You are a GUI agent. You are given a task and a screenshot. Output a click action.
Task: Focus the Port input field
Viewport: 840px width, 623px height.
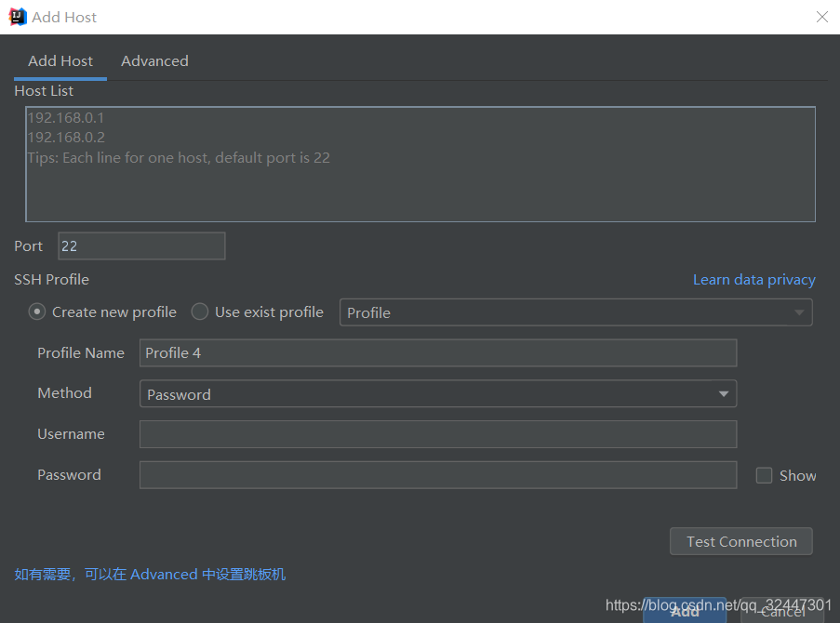point(141,245)
